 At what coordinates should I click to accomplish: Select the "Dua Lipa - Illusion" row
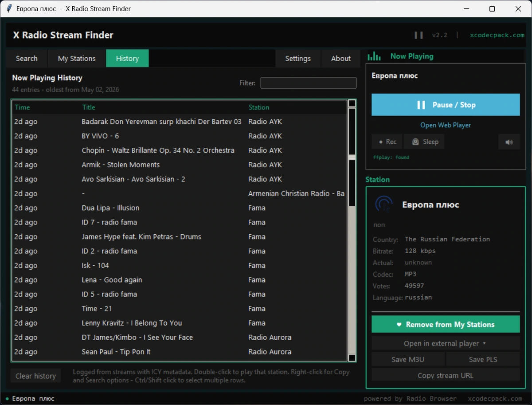[180, 208]
